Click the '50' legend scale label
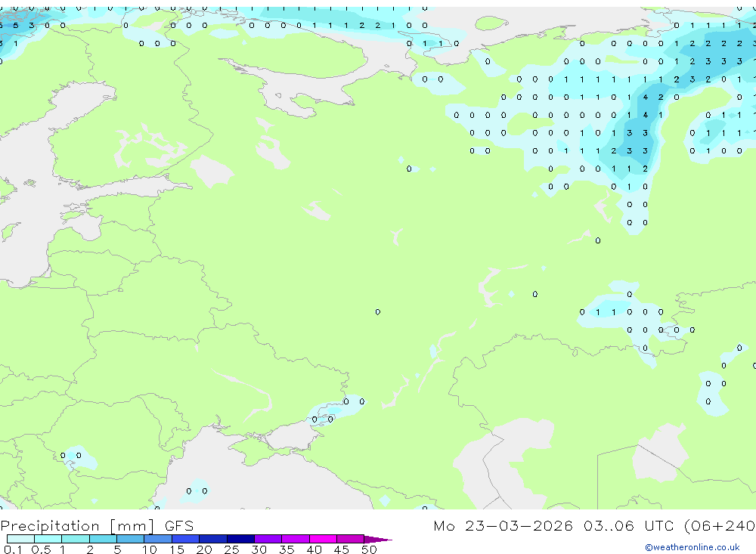Viewport: 756px width, 554px height. pos(369,549)
